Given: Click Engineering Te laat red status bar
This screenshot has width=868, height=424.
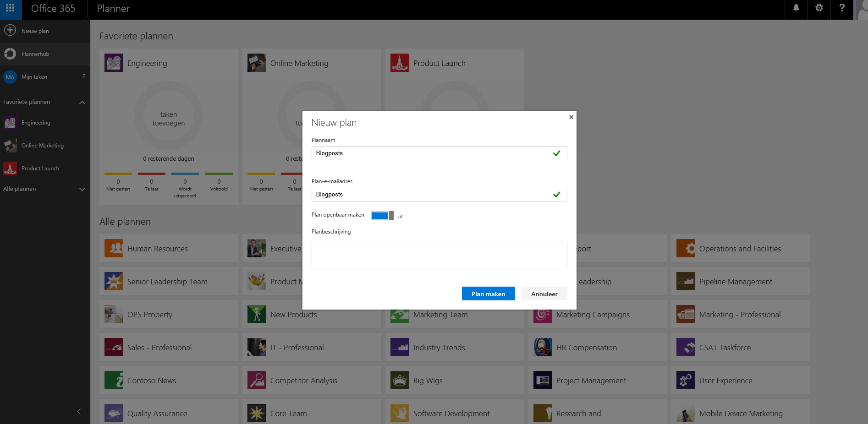Looking at the screenshot, I should (x=152, y=174).
